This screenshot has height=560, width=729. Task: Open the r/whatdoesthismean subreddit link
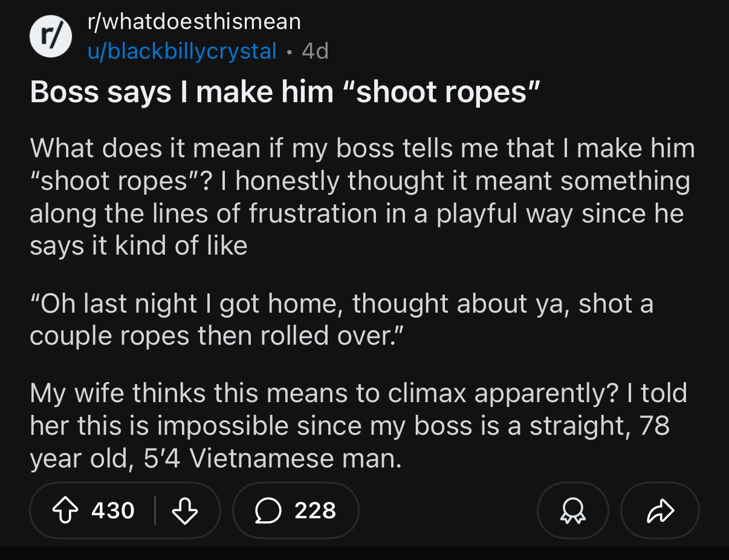(x=193, y=22)
